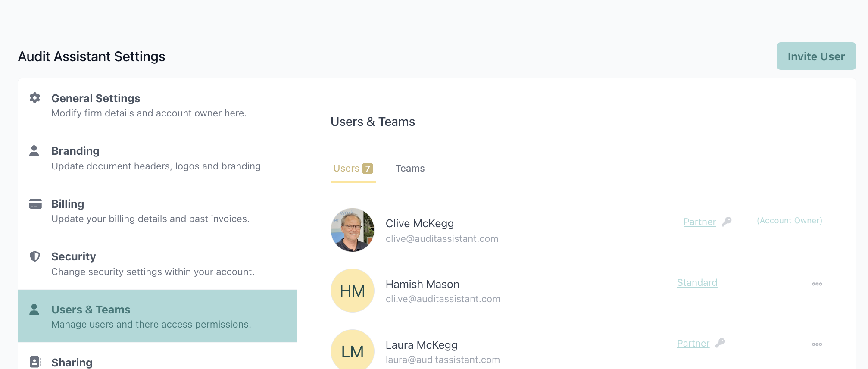Open the three-dot menu for Laura McKegg

tap(817, 344)
